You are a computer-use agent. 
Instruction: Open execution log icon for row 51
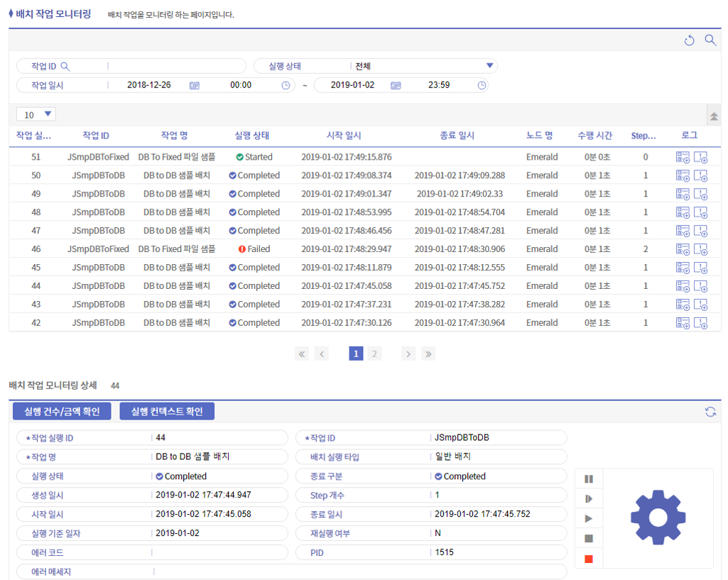(683, 158)
